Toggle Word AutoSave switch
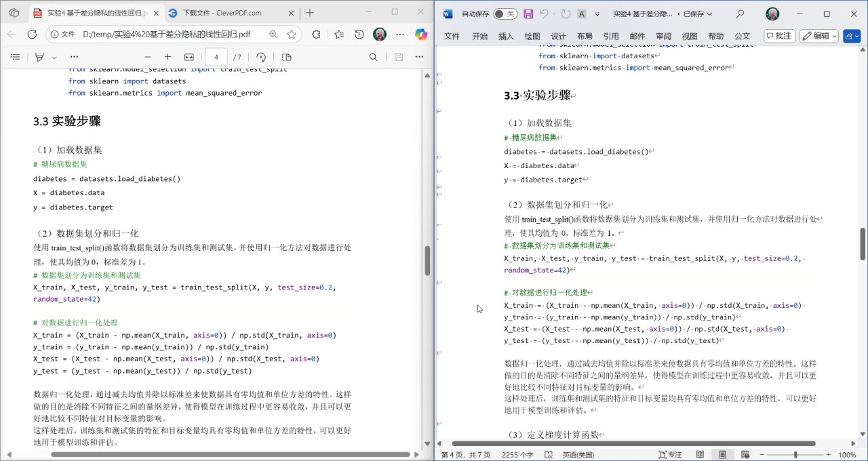The image size is (868, 461). (x=504, y=14)
